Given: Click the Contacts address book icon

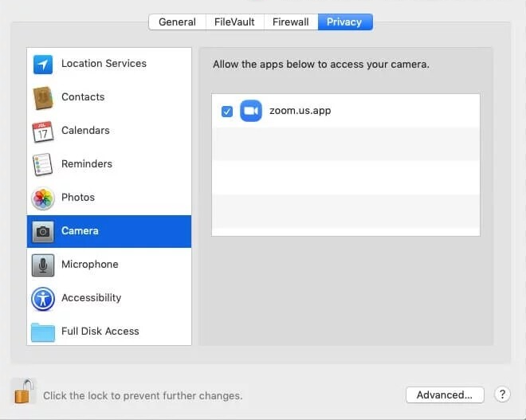Looking at the screenshot, I should click(x=43, y=97).
